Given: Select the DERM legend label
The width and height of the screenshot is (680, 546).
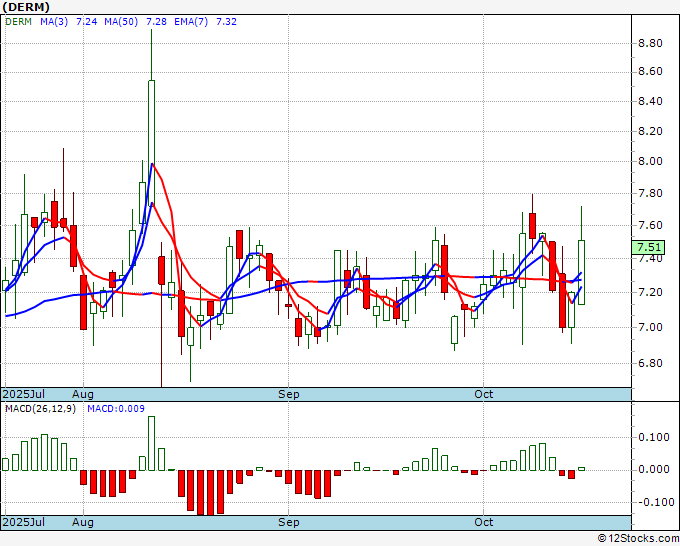Looking at the screenshot, I should (18, 22).
